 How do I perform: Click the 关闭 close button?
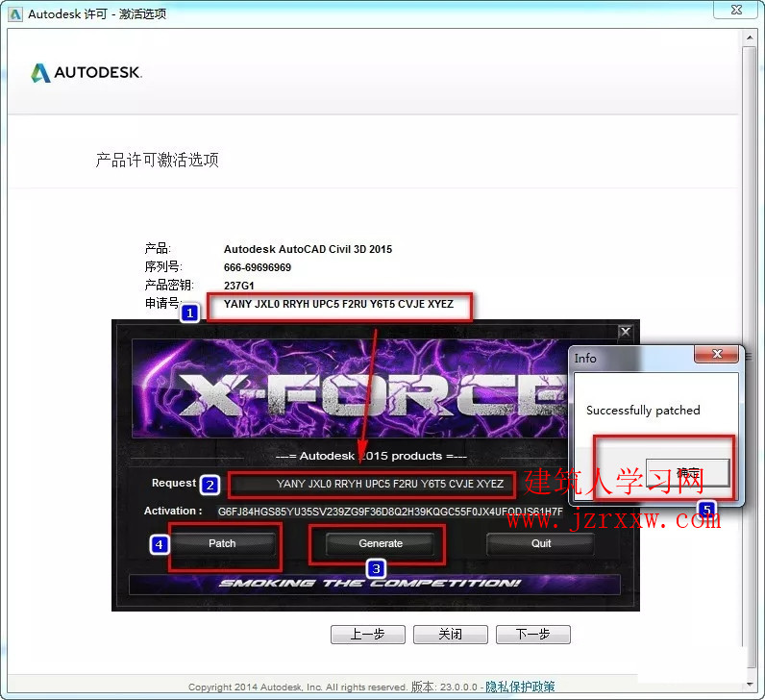[x=451, y=634]
